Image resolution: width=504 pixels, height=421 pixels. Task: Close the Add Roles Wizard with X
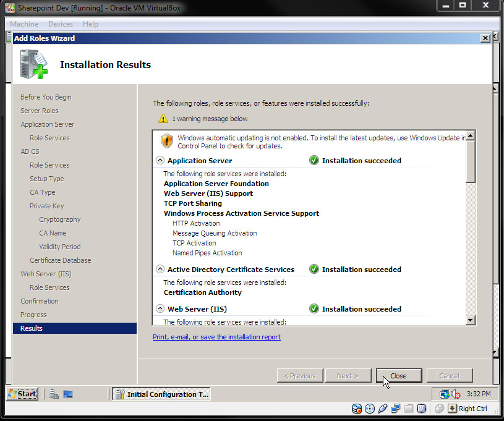485,38
